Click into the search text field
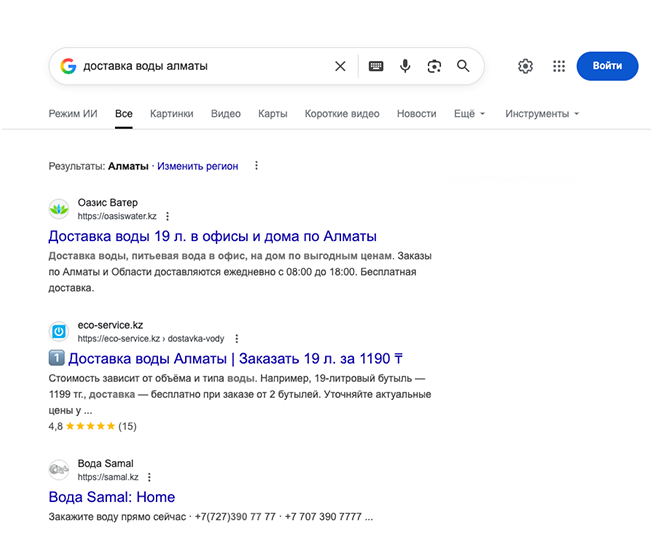This screenshot has width=651, height=559. point(200,66)
